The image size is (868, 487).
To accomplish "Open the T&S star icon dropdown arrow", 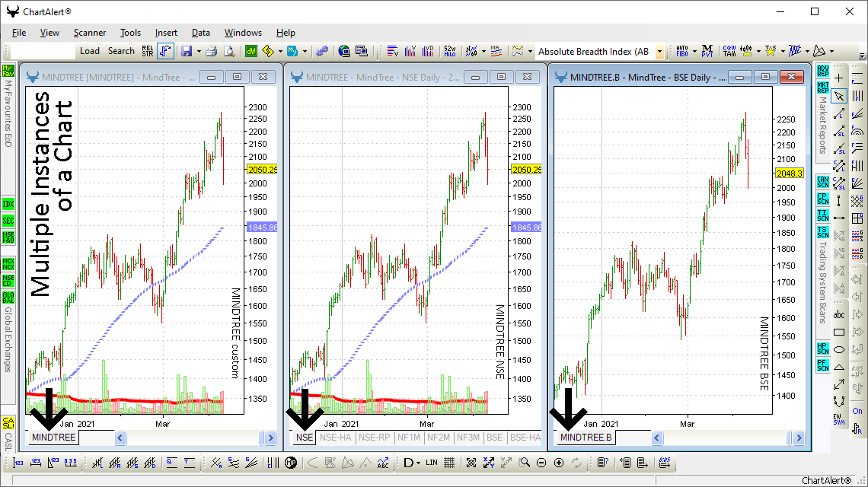I will click(x=782, y=52).
